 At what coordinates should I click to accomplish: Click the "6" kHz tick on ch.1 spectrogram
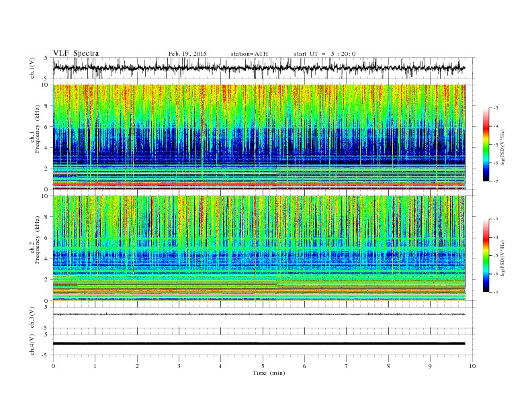[47, 127]
